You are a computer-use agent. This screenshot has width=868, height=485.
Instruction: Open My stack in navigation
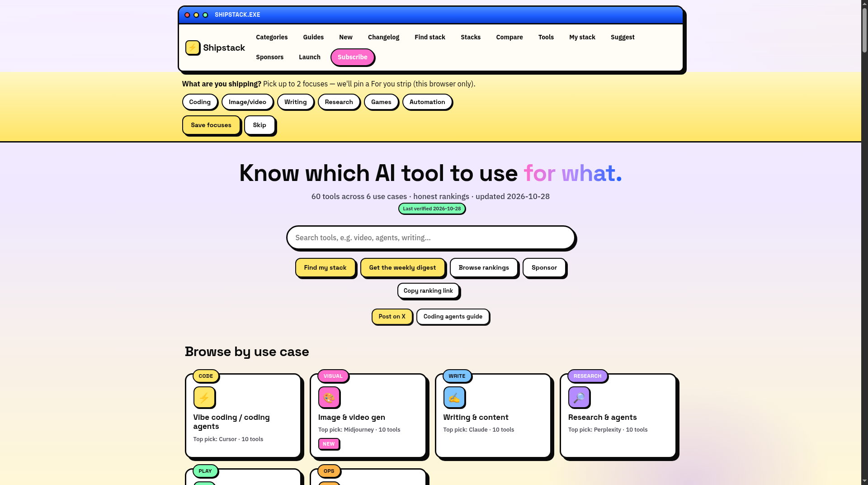582,37
